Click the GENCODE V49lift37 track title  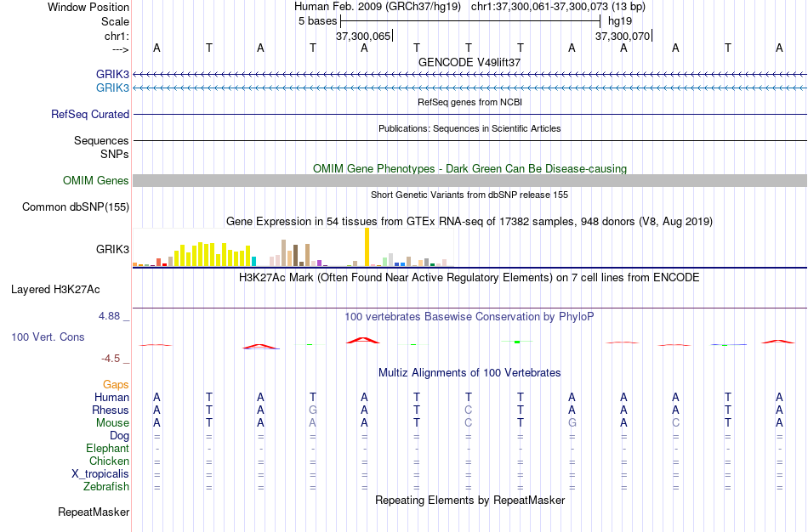point(469,62)
